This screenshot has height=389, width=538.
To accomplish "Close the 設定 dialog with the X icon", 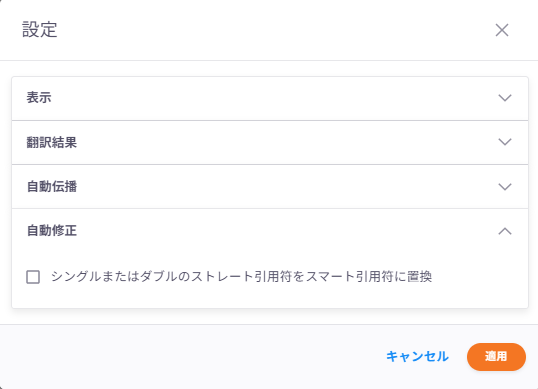I will 502,30.
